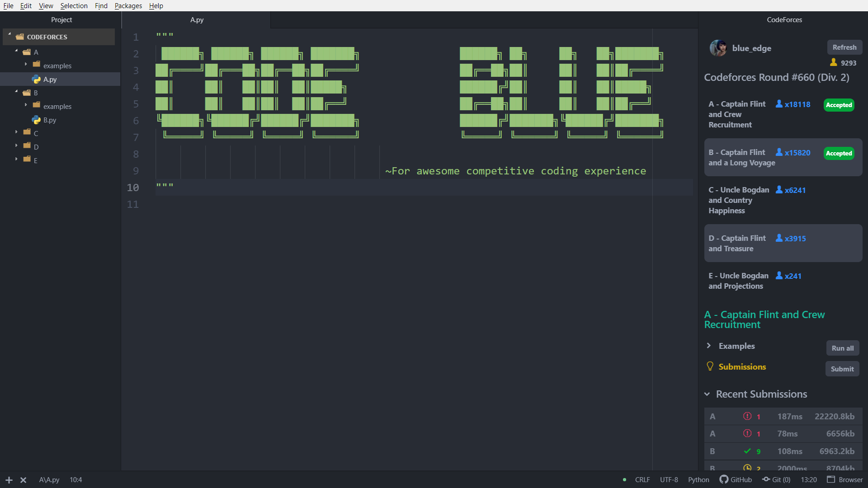Image resolution: width=868 pixels, height=488 pixels.
Task: Click the Git (0) branch indicator
Action: click(x=776, y=479)
